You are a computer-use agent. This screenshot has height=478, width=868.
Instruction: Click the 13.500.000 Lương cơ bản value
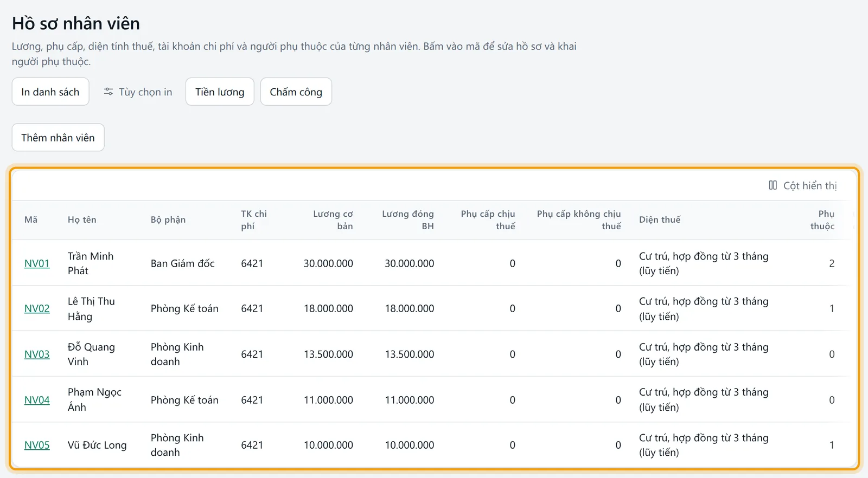(328, 354)
